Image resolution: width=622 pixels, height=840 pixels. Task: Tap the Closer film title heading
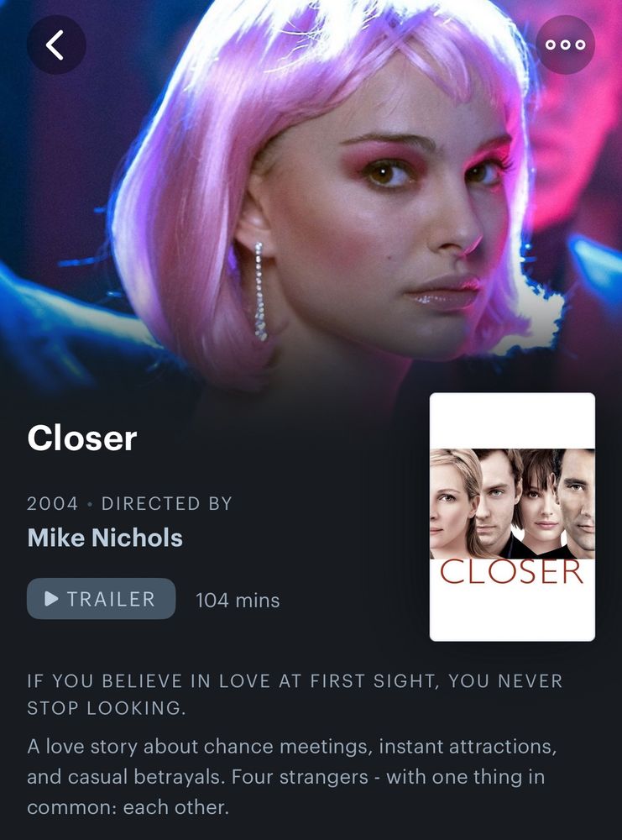pyautogui.click(x=82, y=438)
